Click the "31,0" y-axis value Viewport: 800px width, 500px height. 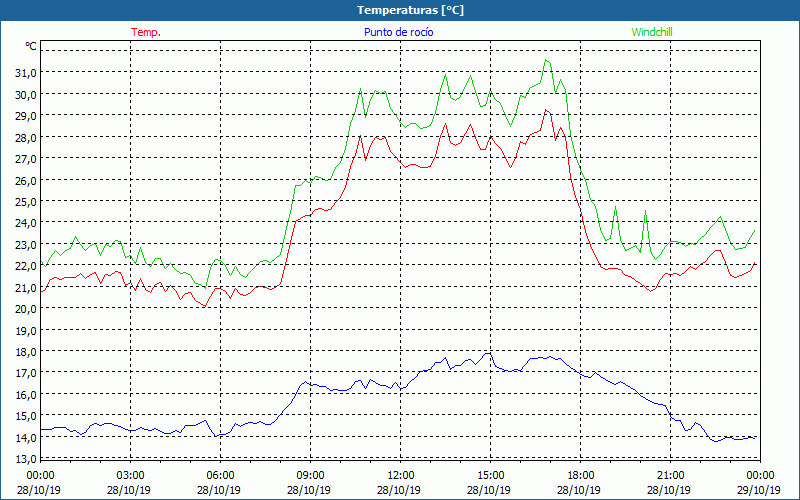(x=26, y=73)
